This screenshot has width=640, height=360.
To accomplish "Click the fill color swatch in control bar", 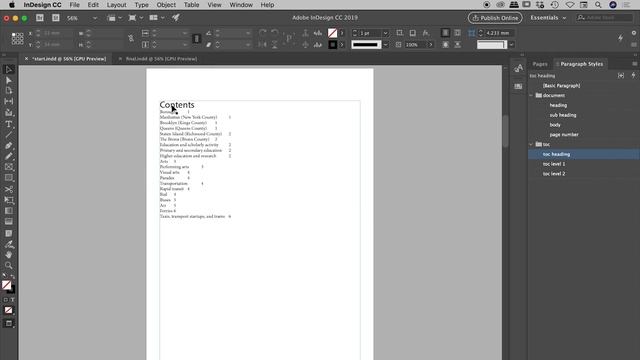I will [x=332, y=33].
